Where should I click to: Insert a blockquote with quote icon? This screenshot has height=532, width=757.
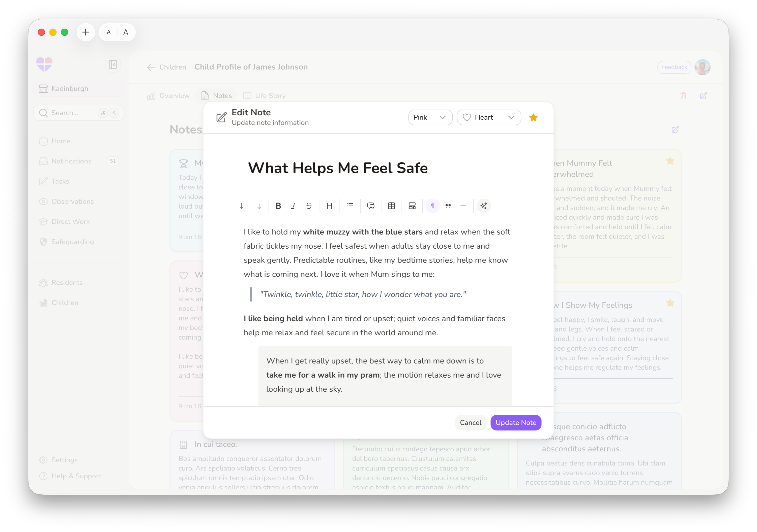click(448, 206)
